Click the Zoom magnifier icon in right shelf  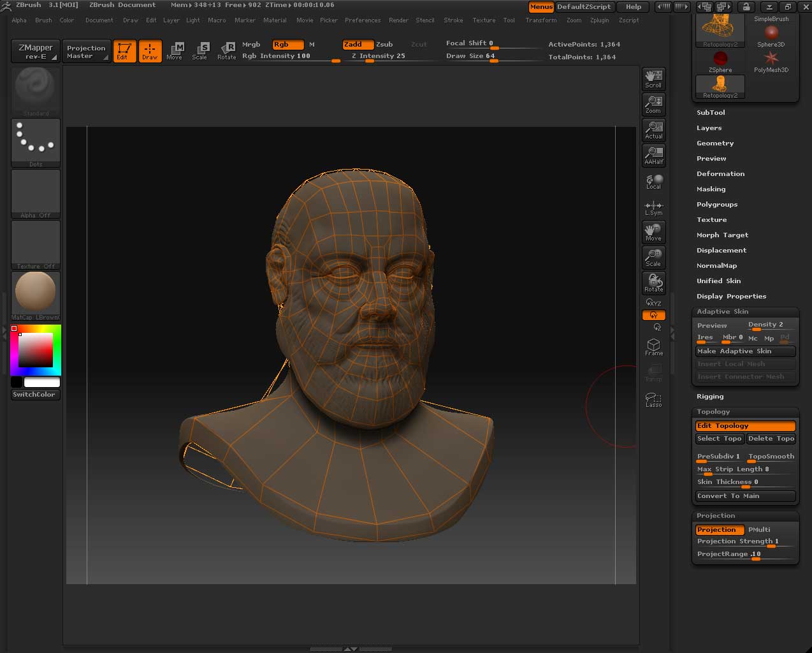[653, 104]
